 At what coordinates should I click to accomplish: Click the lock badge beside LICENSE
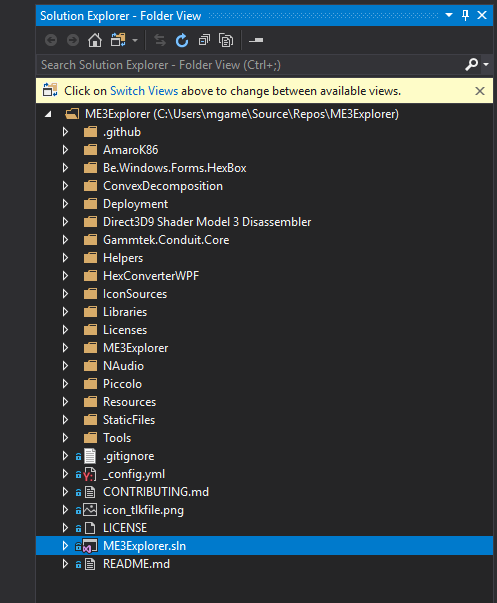click(x=78, y=528)
